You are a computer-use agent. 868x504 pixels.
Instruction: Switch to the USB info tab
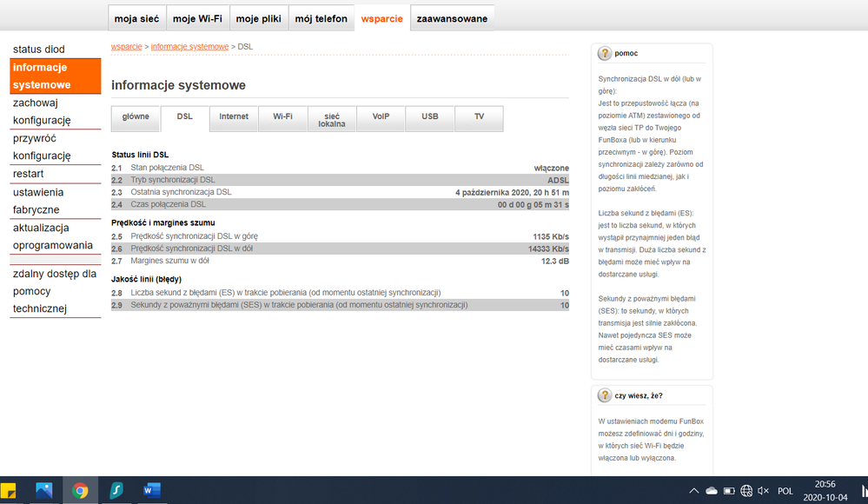pyautogui.click(x=430, y=118)
